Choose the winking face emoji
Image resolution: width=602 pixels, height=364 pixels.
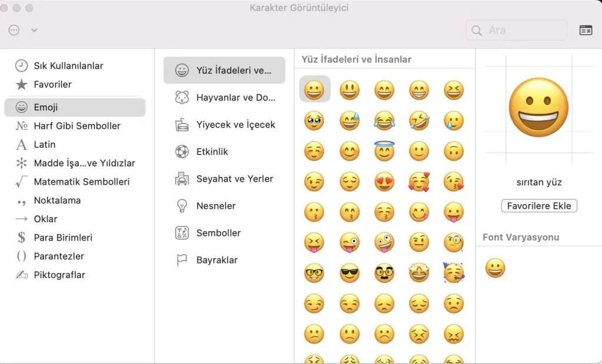point(315,182)
